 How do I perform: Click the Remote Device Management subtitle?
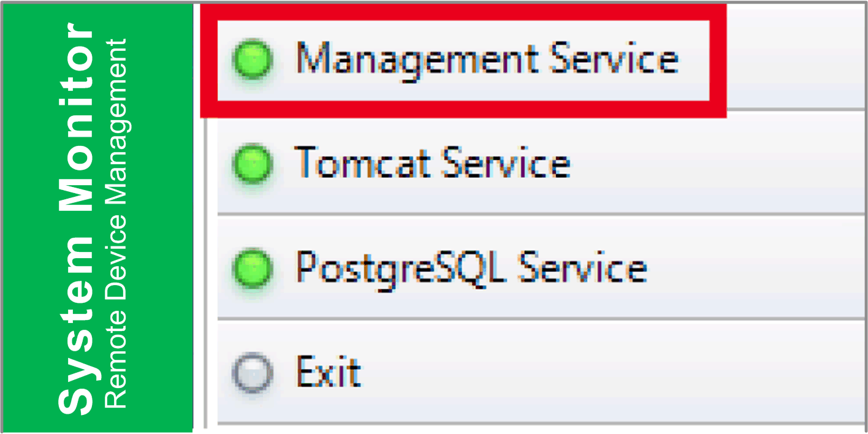click(115, 224)
